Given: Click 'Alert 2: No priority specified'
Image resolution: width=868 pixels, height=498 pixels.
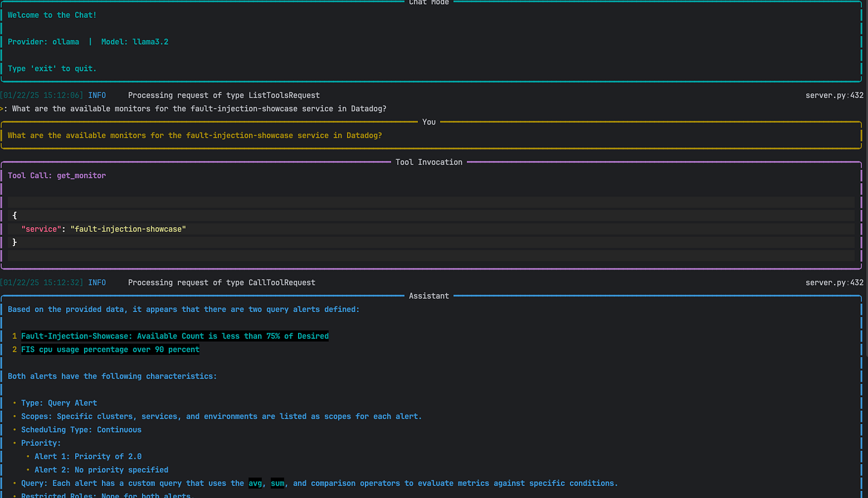Looking at the screenshot, I should tap(101, 469).
